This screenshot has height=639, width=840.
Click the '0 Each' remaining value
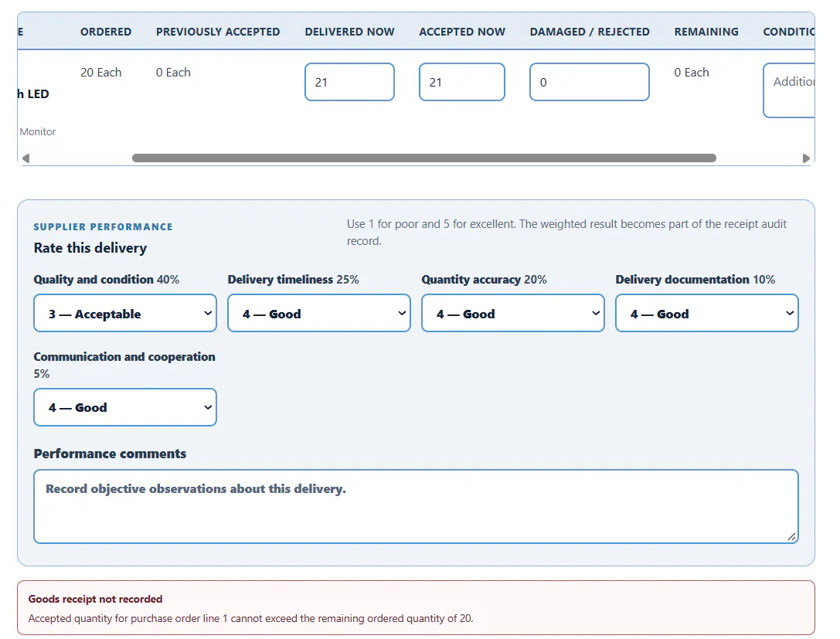coord(691,73)
